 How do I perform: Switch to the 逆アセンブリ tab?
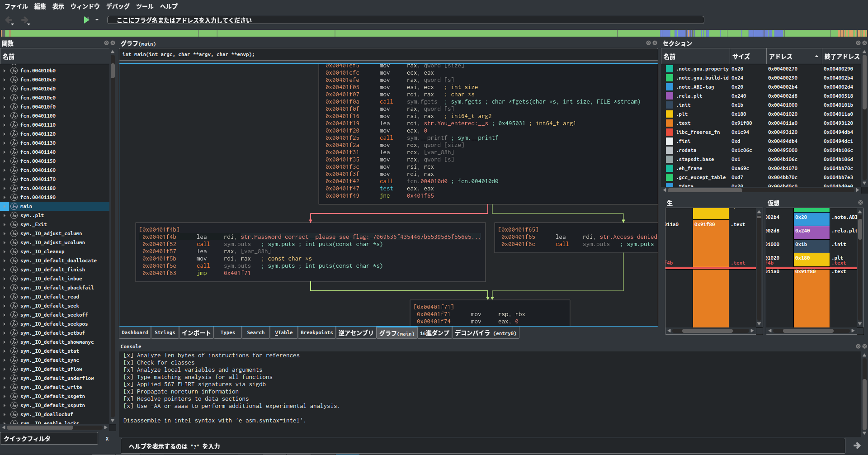point(356,333)
